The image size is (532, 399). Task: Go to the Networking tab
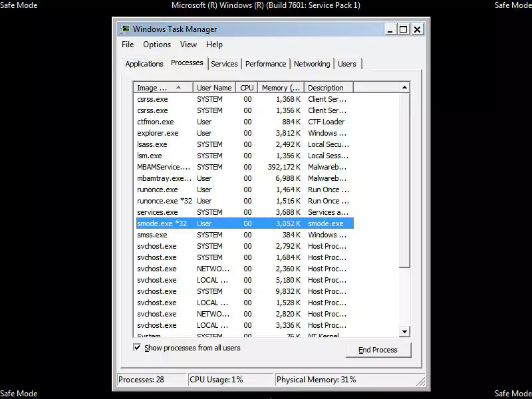click(312, 64)
